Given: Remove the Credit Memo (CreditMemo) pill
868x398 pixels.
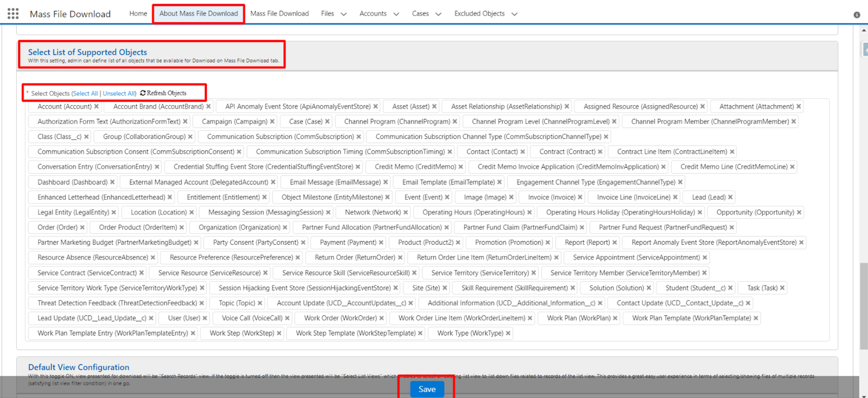Looking at the screenshot, I should [x=461, y=167].
